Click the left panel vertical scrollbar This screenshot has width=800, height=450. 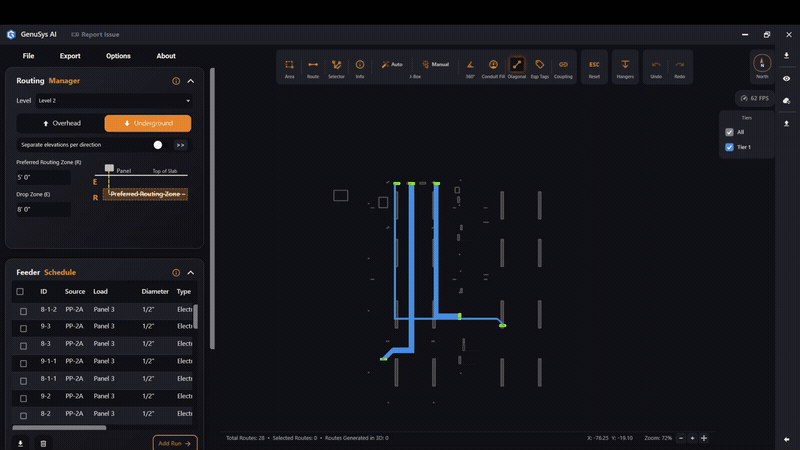click(212, 209)
